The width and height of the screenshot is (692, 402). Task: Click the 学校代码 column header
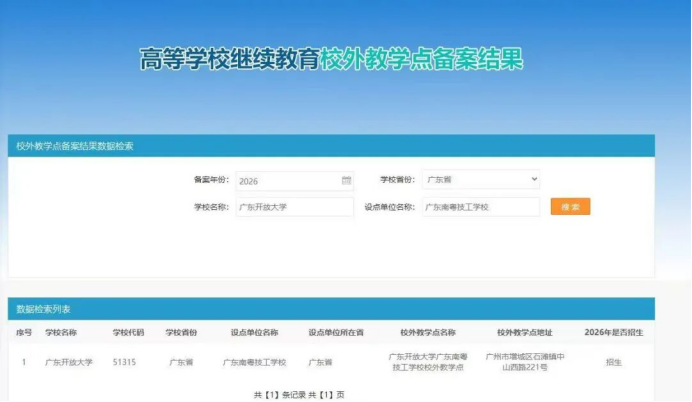coord(128,333)
